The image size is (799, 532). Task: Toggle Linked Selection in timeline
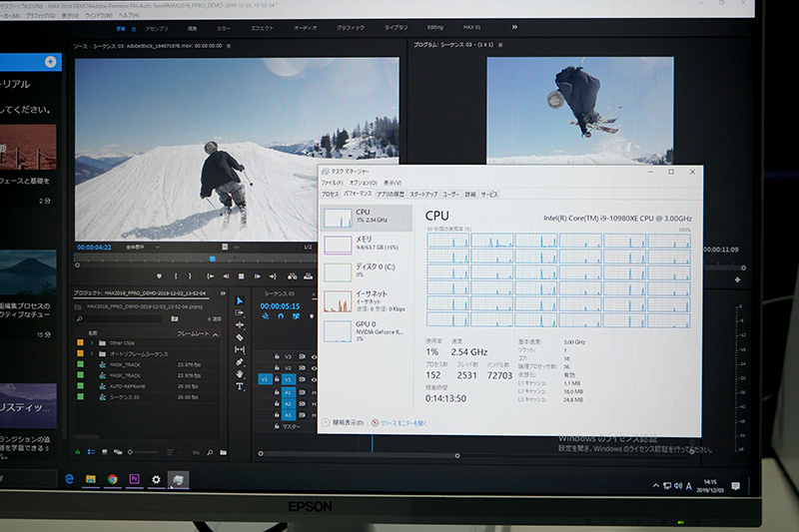(x=296, y=316)
